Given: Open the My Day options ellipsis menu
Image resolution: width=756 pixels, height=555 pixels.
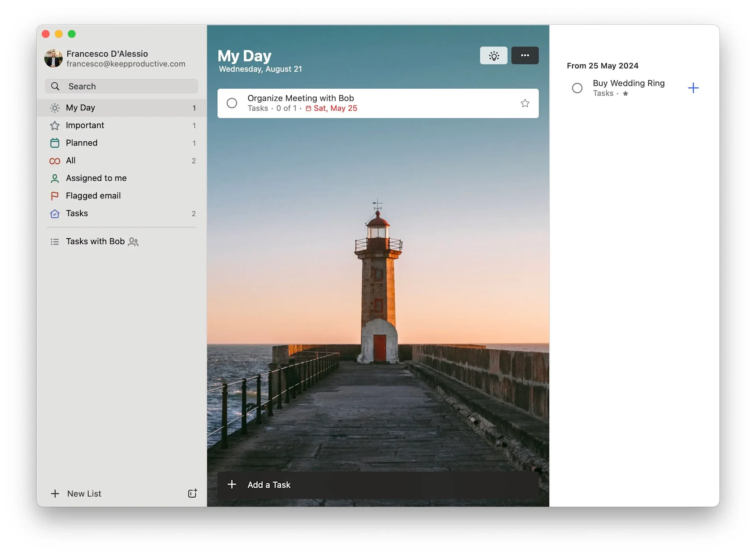Looking at the screenshot, I should point(524,55).
